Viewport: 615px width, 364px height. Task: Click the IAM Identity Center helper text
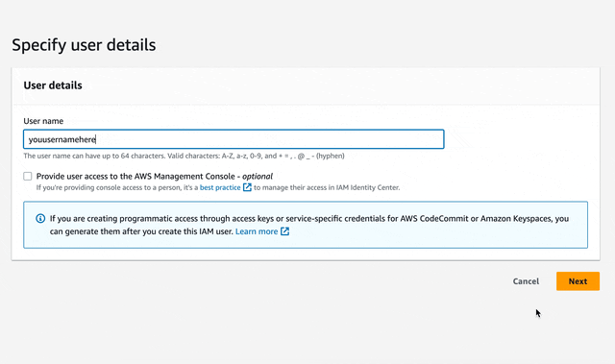pos(218,187)
